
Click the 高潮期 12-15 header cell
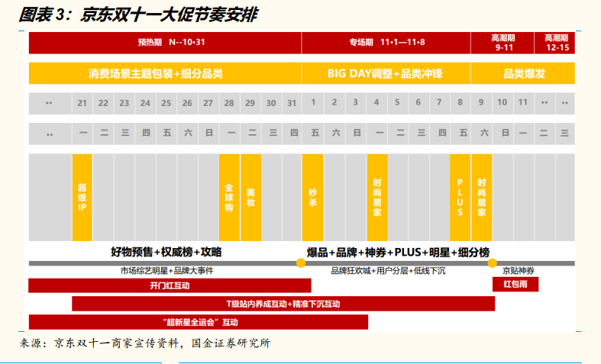coord(554,43)
